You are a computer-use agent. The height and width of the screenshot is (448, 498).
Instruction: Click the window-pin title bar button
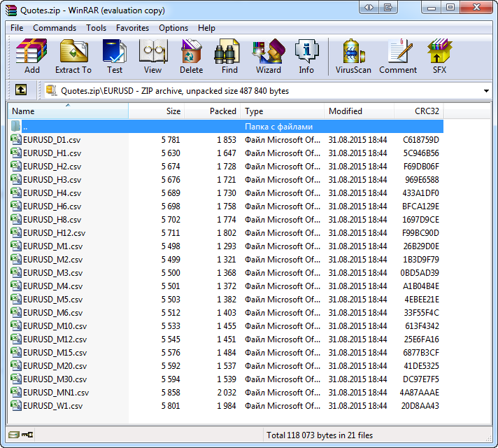tap(387, 7)
